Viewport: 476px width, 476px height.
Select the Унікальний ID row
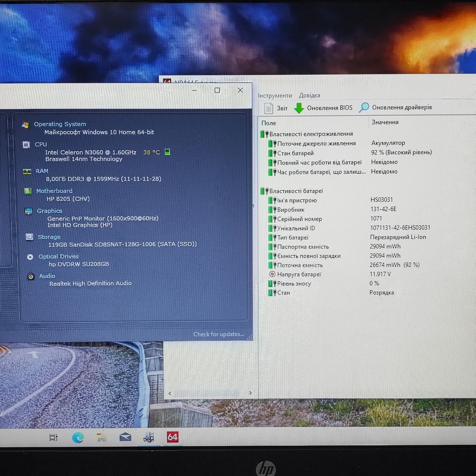pos(350,228)
